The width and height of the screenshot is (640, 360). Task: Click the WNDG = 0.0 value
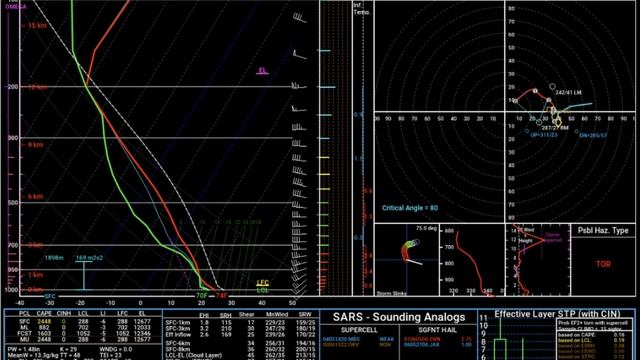pos(116,350)
